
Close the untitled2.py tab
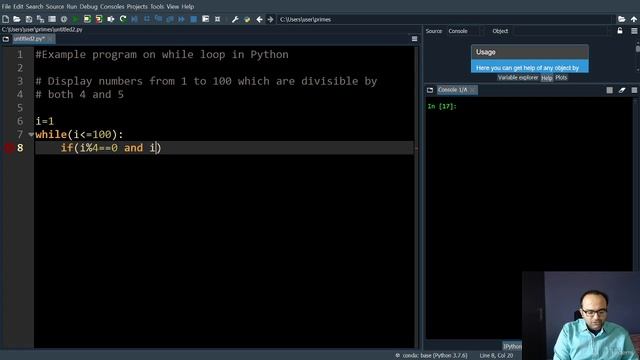point(50,39)
